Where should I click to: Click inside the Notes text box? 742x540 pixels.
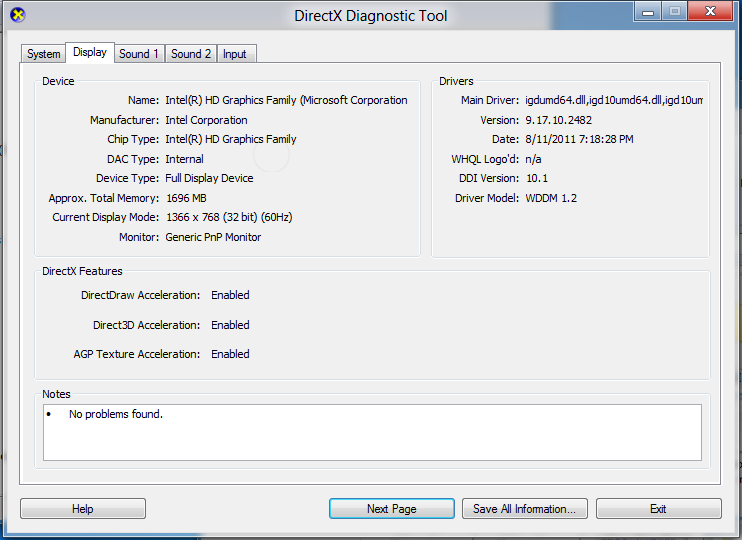click(372, 432)
